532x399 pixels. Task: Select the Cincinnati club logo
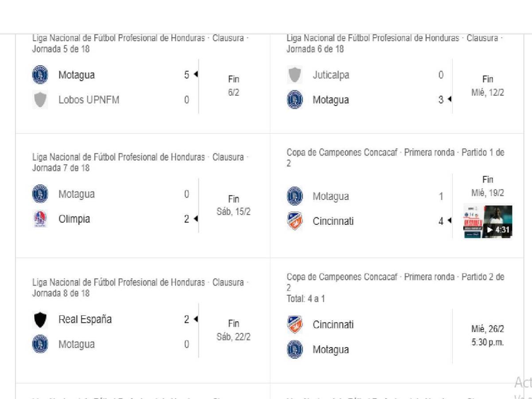(294, 221)
